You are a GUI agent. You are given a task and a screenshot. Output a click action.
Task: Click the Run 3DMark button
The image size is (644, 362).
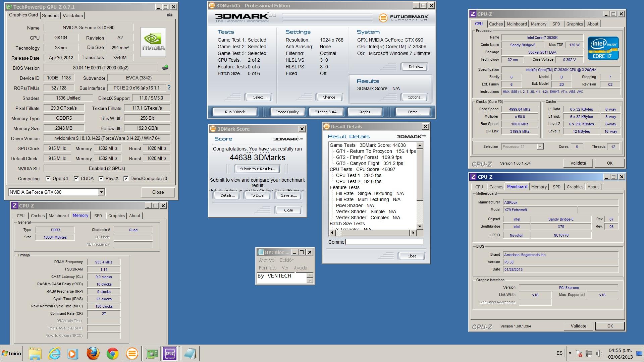[x=235, y=112]
